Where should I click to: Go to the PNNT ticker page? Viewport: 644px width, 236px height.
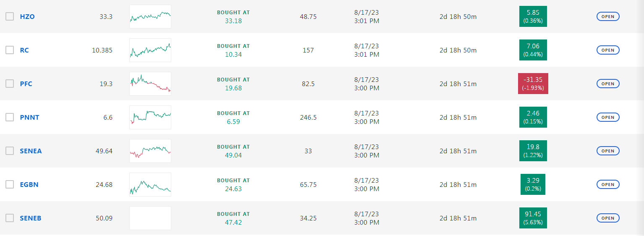pyautogui.click(x=29, y=117)
